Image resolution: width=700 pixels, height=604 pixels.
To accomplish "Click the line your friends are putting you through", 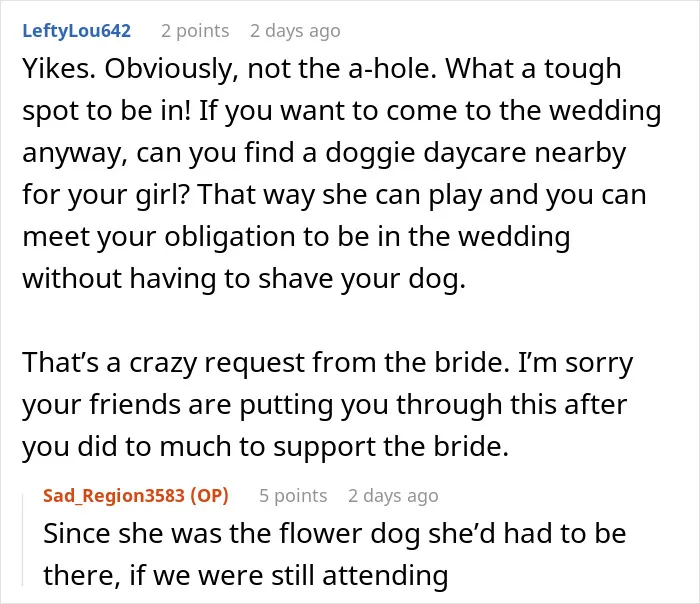I will tap(325, 405).
